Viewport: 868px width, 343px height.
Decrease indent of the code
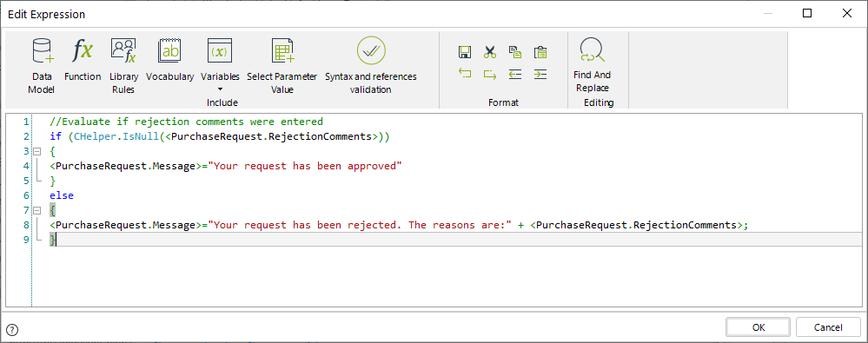click(x=515, y=74)
